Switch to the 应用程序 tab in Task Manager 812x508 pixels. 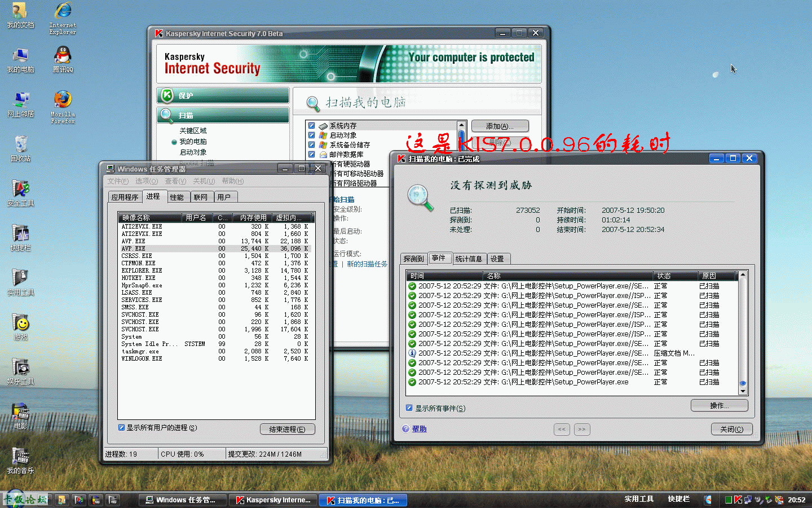point(125,198)
